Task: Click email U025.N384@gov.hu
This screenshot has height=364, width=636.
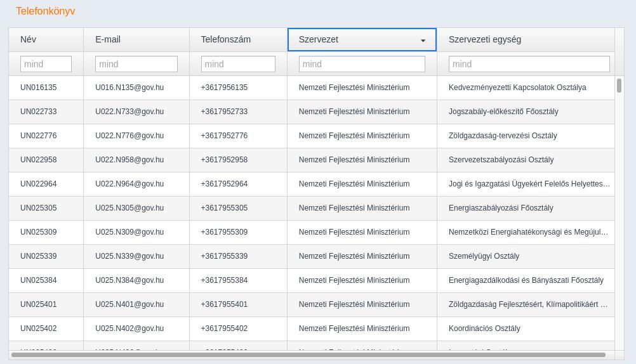Action: coord(129,280)
